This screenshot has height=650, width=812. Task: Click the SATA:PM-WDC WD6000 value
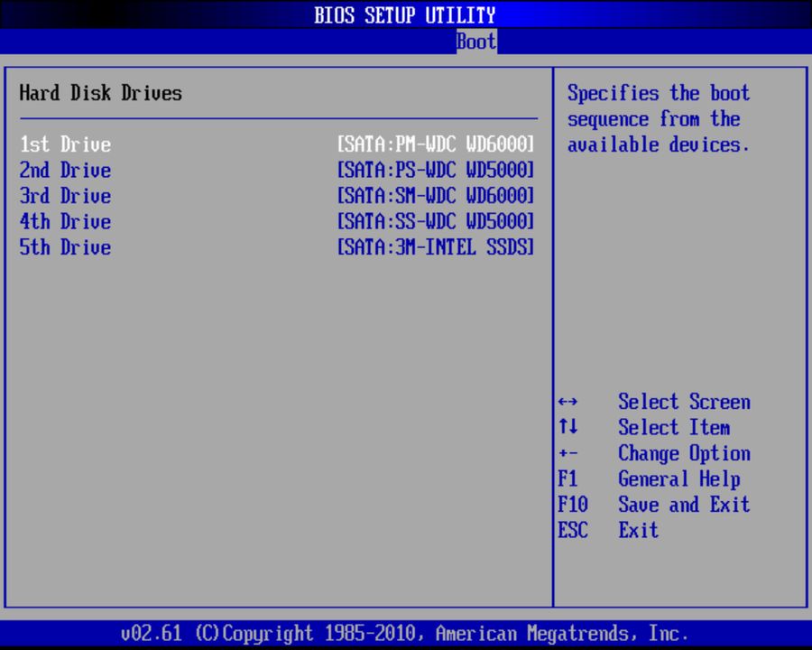(436, 144)
